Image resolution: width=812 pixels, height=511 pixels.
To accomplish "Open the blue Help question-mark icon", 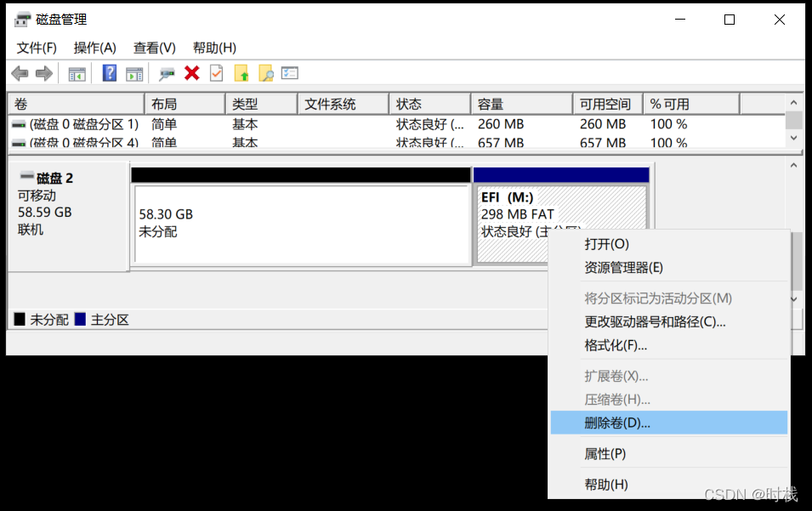I will [x=110, y=73].
